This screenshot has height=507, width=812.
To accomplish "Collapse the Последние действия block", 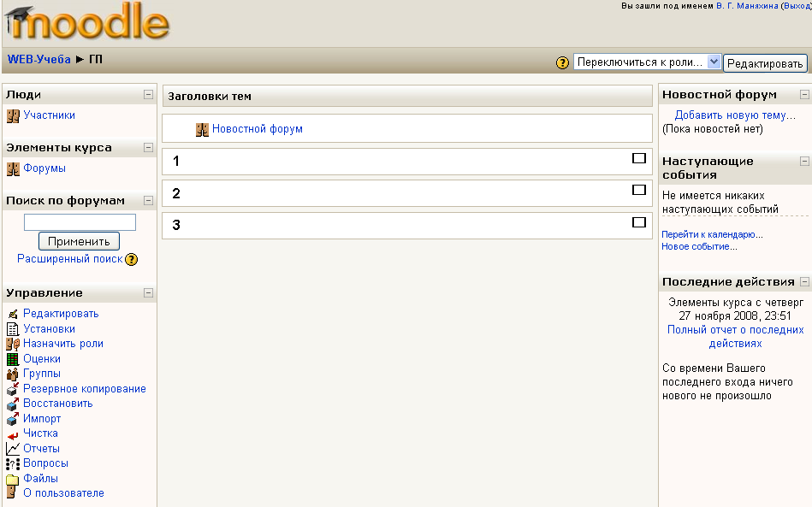I will coord(803,281).
